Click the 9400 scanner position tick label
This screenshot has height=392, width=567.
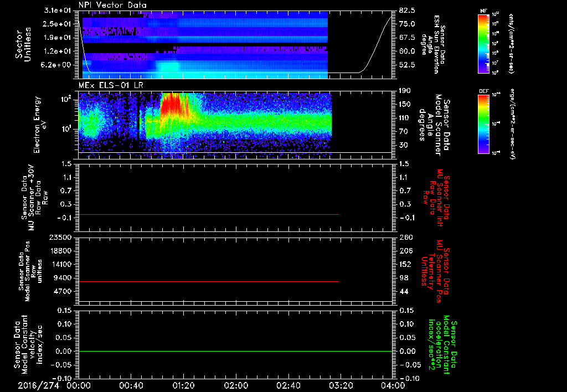pos(63,278)
